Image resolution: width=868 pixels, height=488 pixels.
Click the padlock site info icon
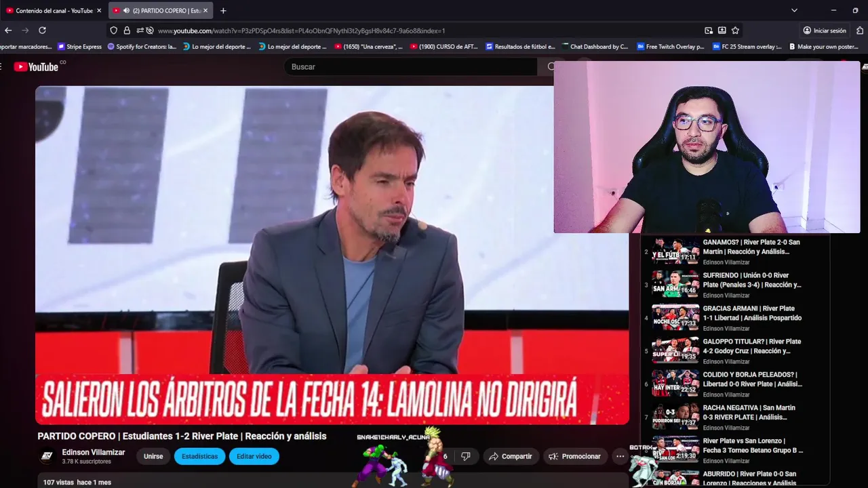[x=127, y=30]
